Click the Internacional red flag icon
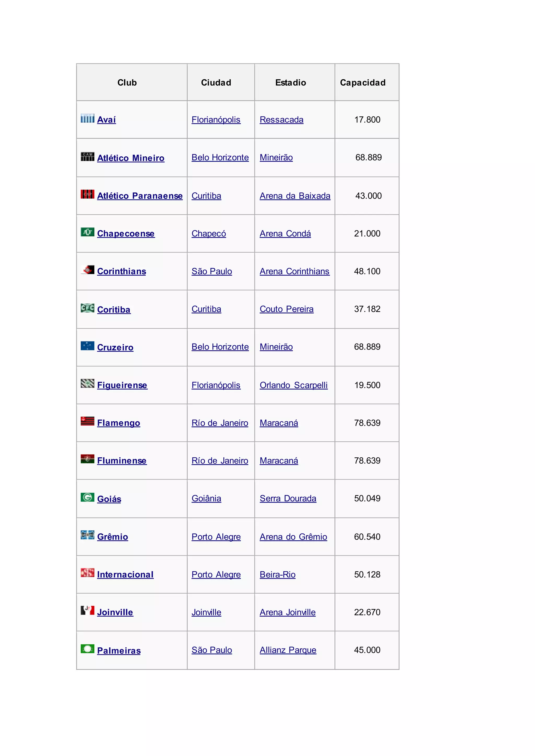Image resolution: width=535 pixels, height=756 pixels. pyautogui.click(x=87, y=573)
